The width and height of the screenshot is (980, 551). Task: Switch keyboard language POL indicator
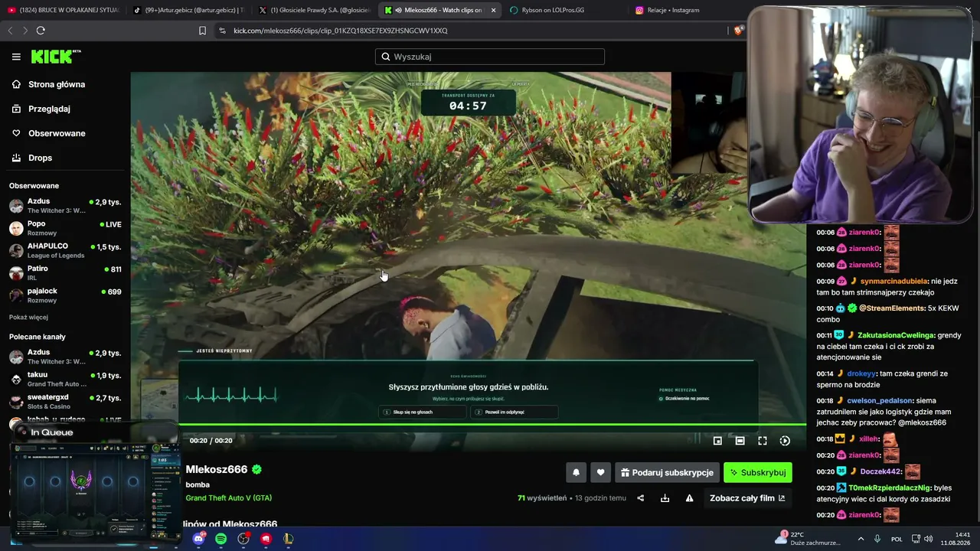coord(897,539)
